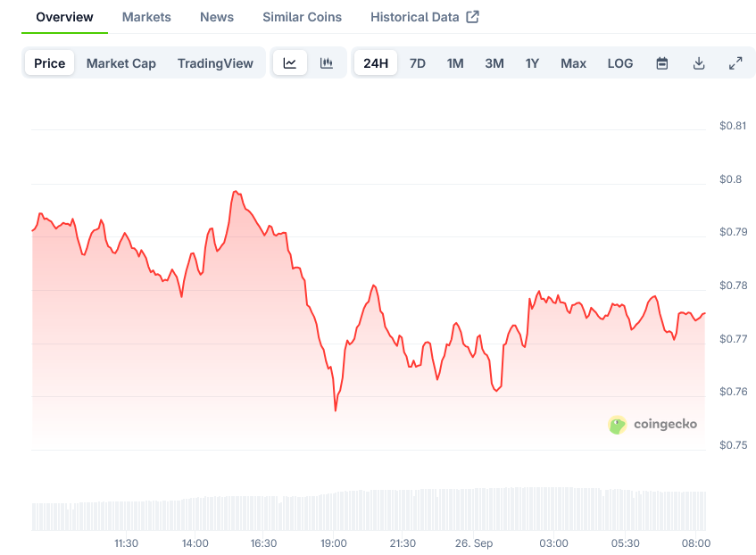756x555 pixels.
Task: Select the 7D time range
Action: [x=418, y=63]
